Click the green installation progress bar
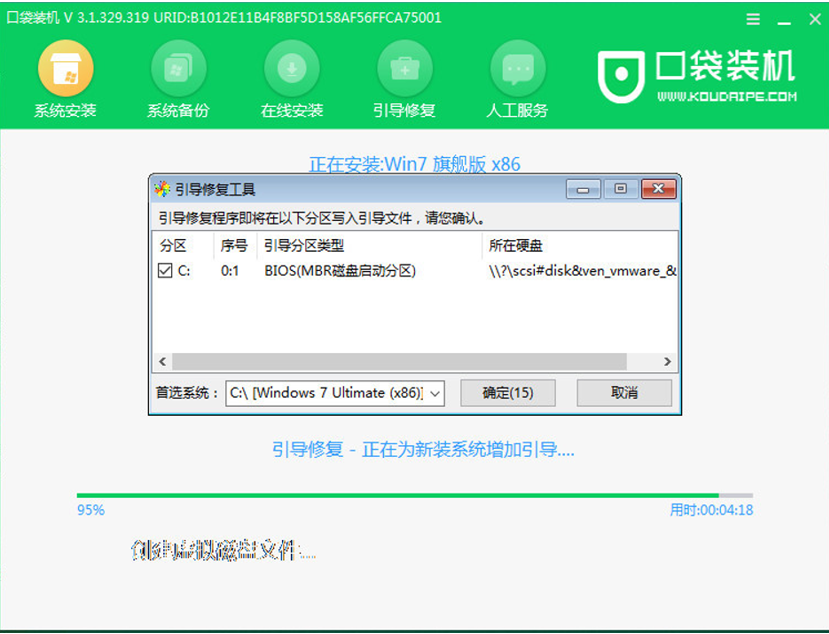Viewport: 829px width, 634px height. pyautogui.click(x=400, y=495)
